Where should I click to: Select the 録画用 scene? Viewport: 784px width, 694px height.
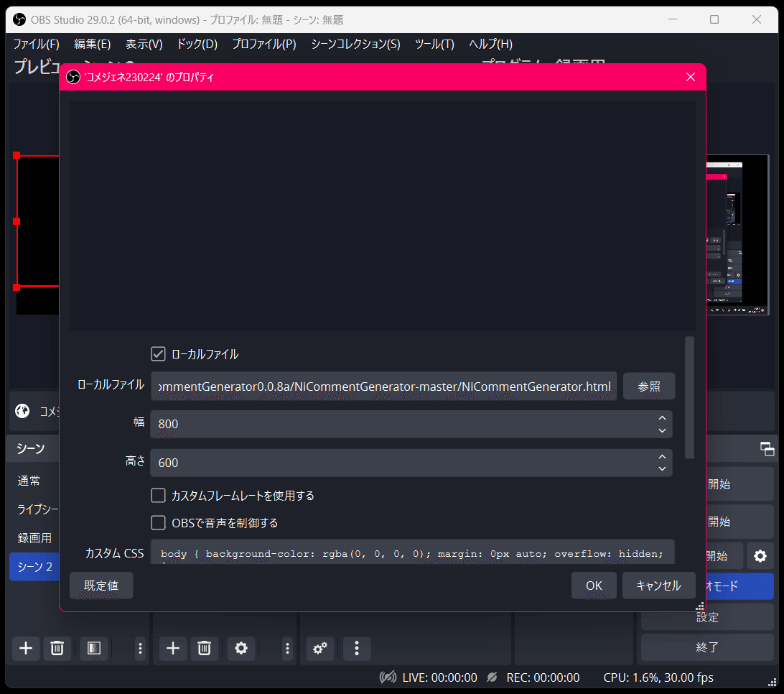[x=34, y=538]
